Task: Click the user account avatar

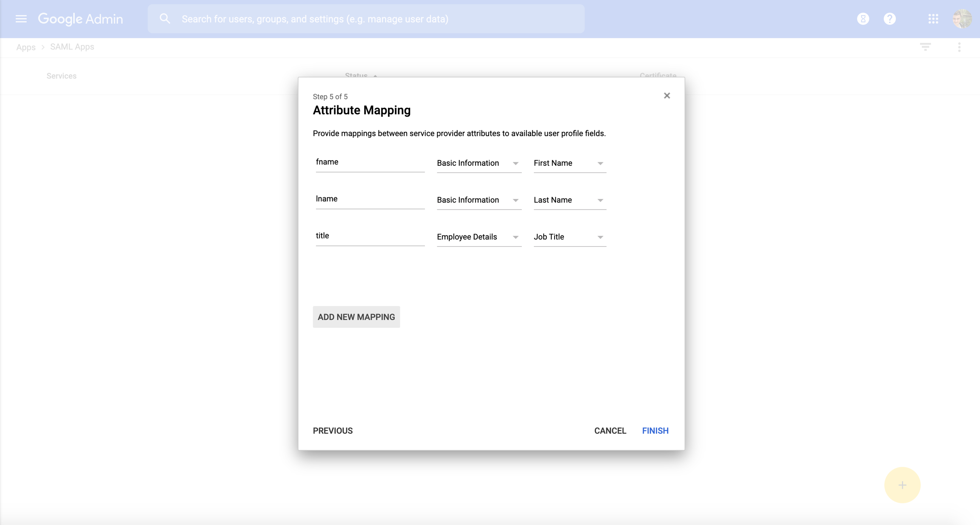Action: [x=962, y=19]
